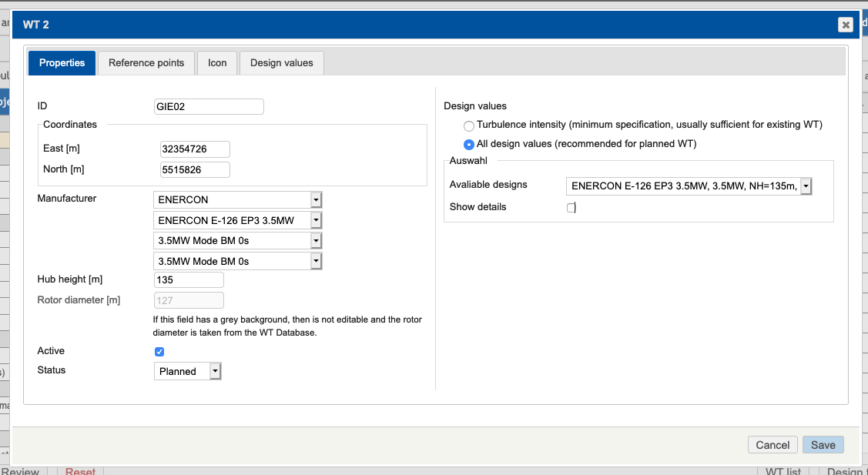Uncheck the Active checkbox
The width and height of the screenshot is (868, 475).
pos(159,351)
